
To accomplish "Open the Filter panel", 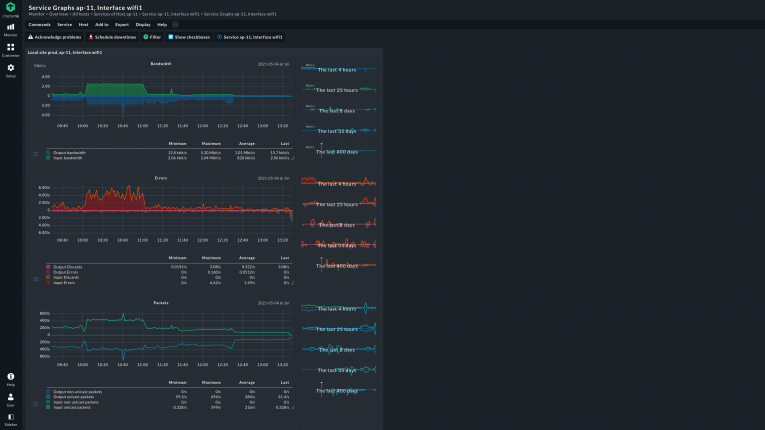I will (152, 36).
